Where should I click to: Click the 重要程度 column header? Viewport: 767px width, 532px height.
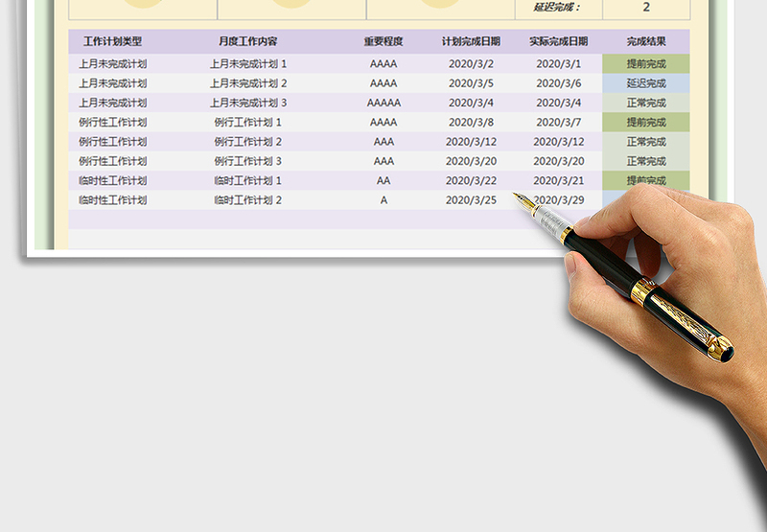tap(383, 42)
